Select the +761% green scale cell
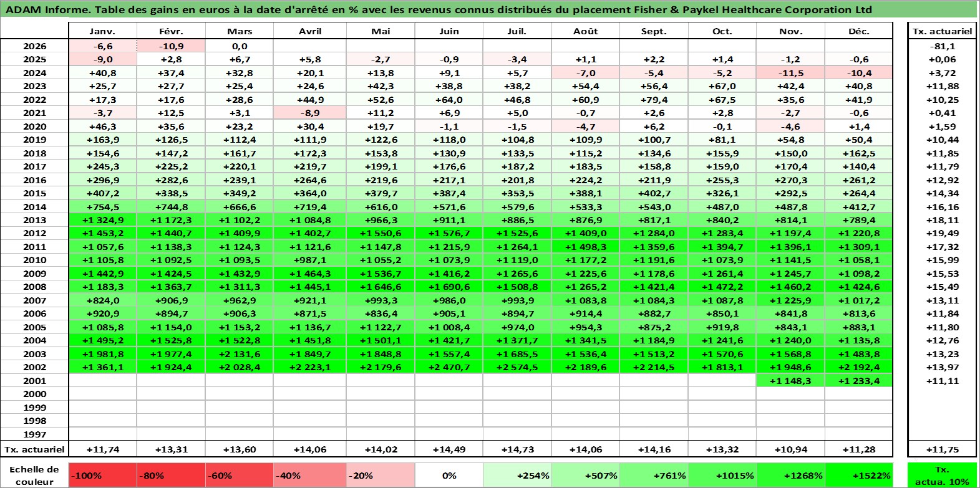The width and height of the screenshot is (980, 488). (653, 475)
